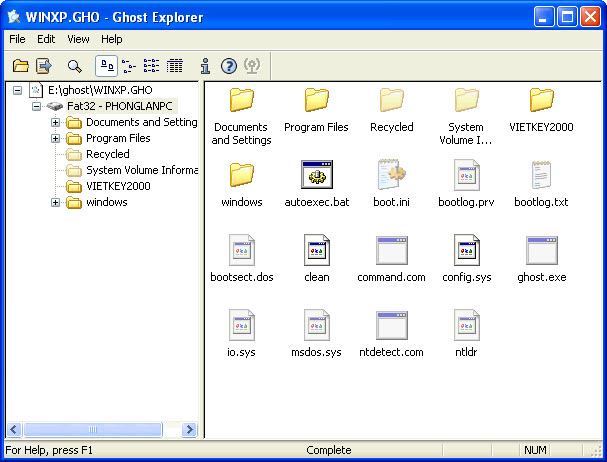607x462 pixels.
Task: Close the Ghost Explorer window
Action: pyautogui.click(x=590, y=17)
